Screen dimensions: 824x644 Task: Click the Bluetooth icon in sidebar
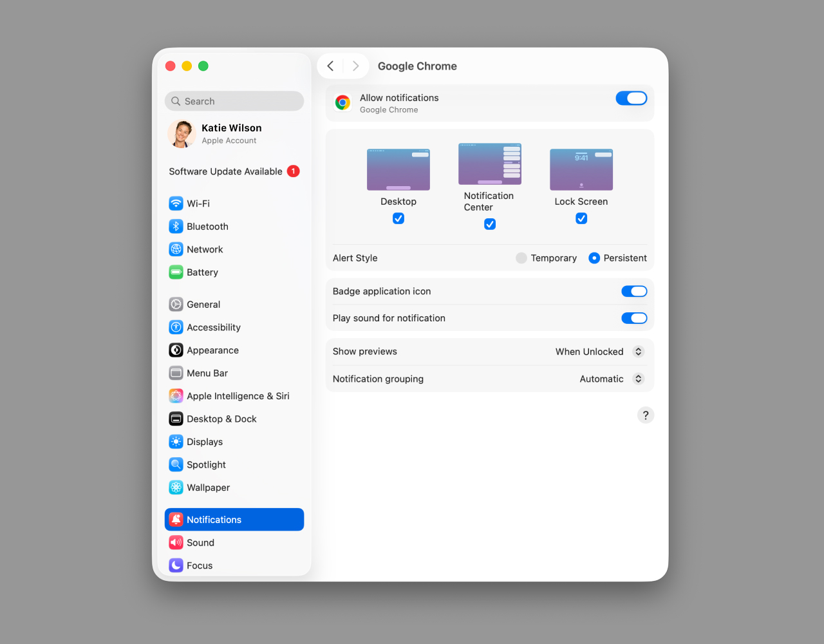tap(176, 227)
